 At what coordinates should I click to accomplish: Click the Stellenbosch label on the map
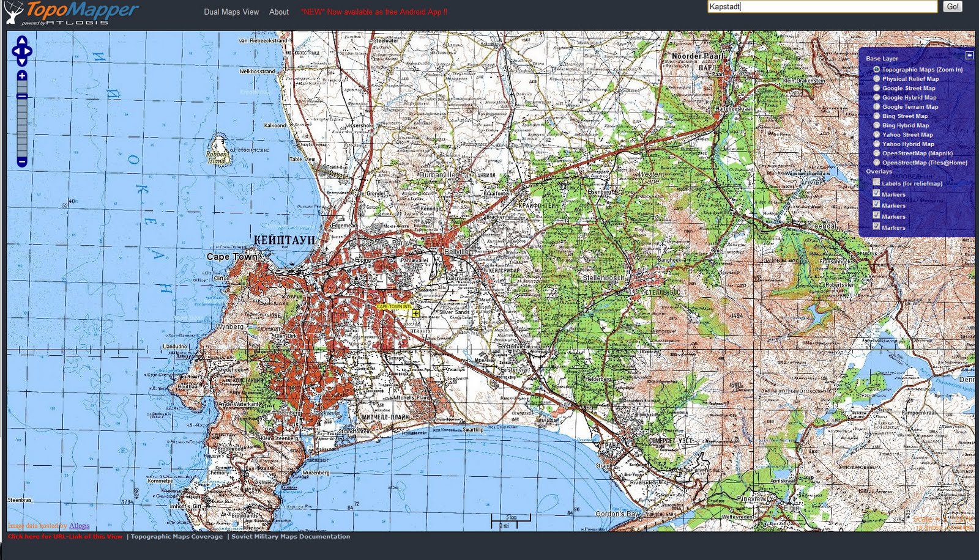pyautogui.click(x=603, y=278)
